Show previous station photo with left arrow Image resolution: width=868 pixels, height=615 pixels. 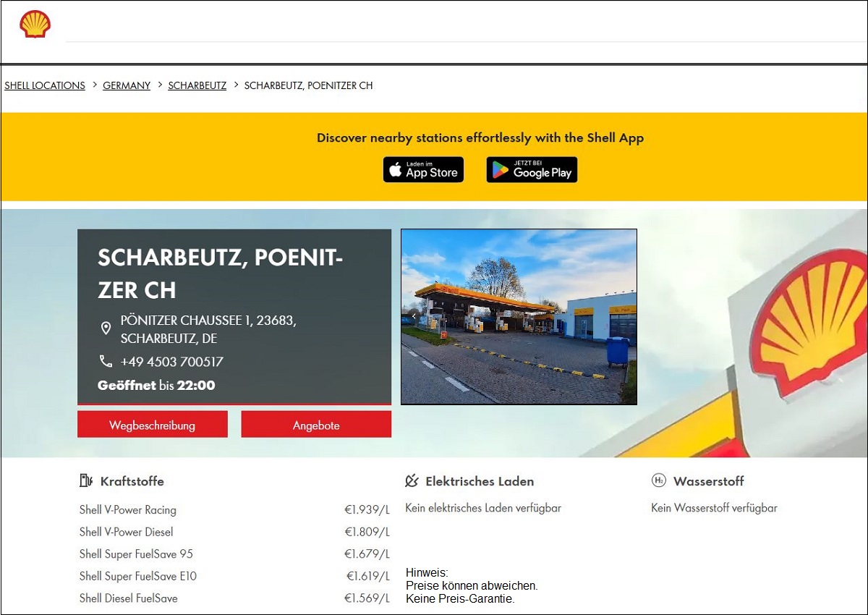pyautogui.click(x=413, y=316)
